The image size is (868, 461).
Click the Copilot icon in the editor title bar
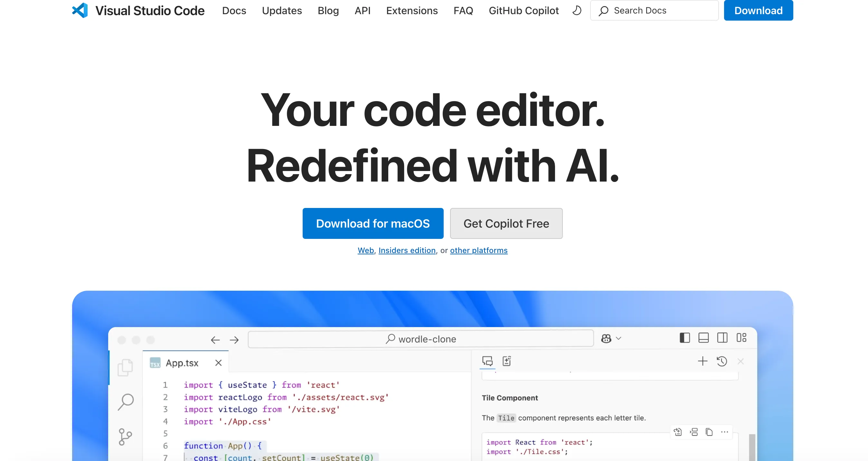(606, 338)
